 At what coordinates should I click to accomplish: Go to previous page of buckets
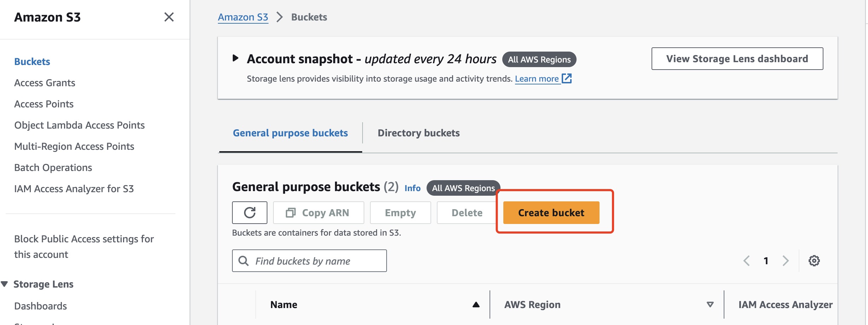point(747,261)
